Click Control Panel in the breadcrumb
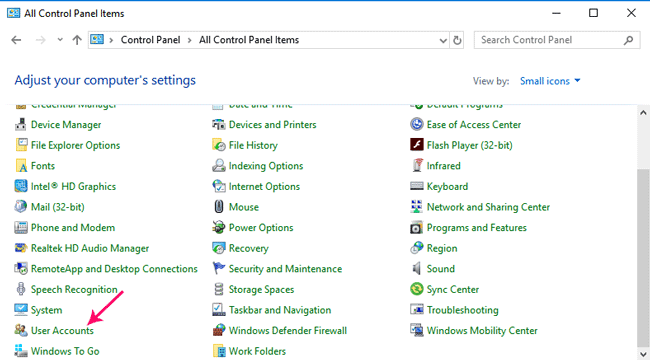650x360 pixels. click(x=150, y=40)
